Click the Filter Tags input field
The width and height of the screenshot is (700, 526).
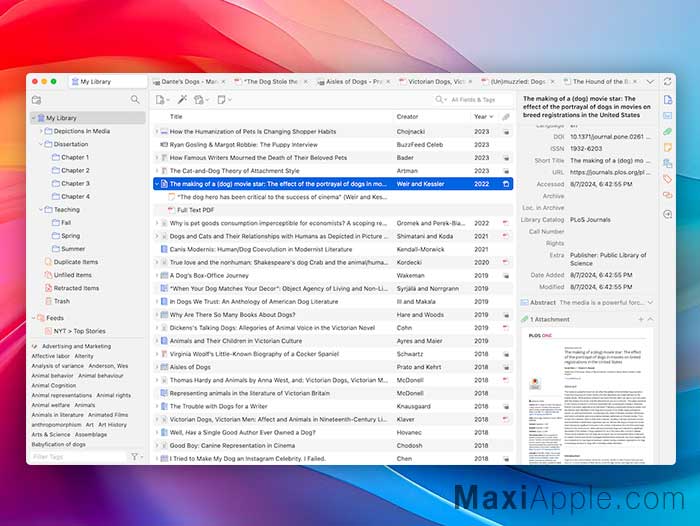coord(79,456)
